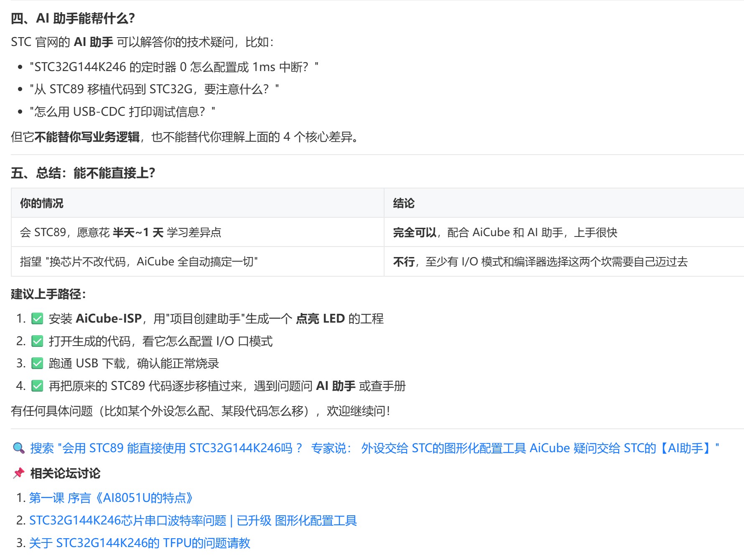Viewport: 744px width, 560px height.
Task: Click the heading text 相关论坛讨论
Action: (65, 473)
